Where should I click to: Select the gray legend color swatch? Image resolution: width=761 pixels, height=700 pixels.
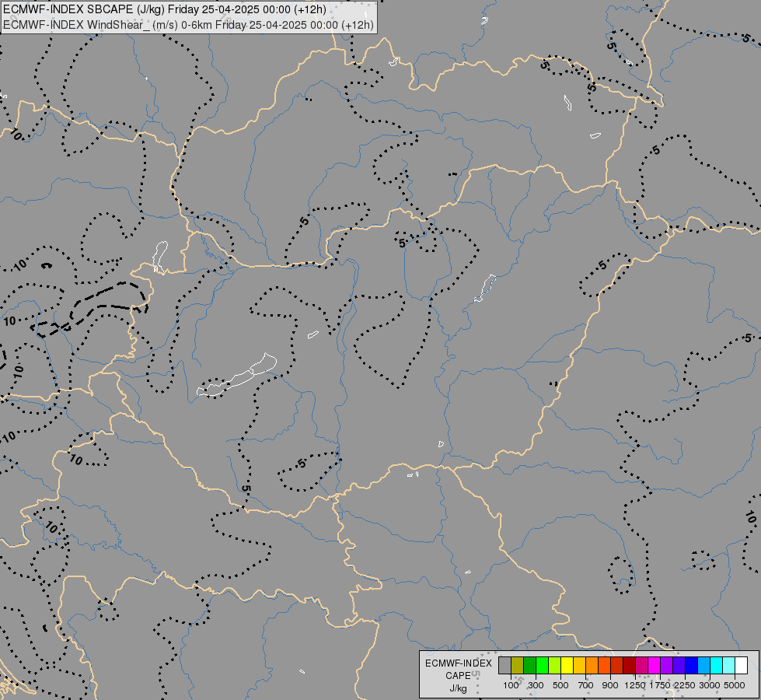coord(504,665)
